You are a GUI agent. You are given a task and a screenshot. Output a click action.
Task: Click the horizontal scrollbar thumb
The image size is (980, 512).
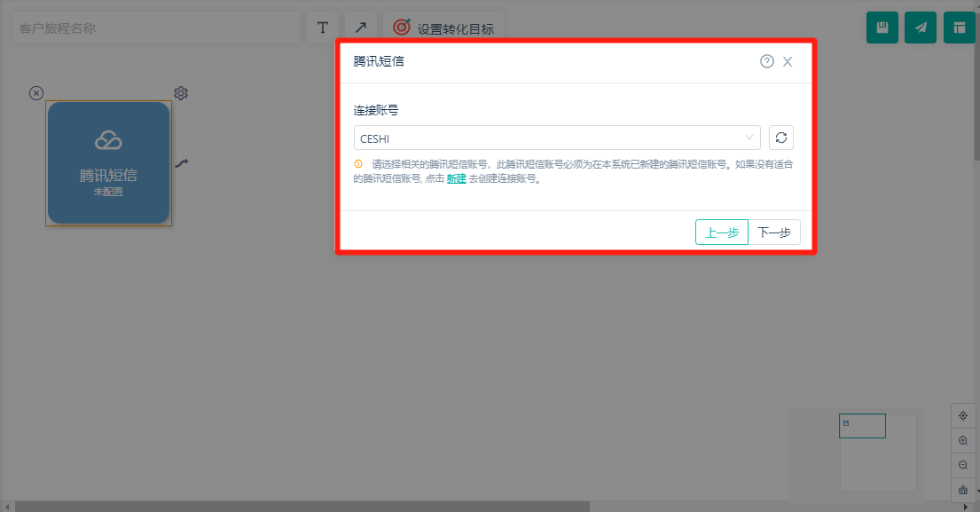pyautogui.click(x=302, y=507)
